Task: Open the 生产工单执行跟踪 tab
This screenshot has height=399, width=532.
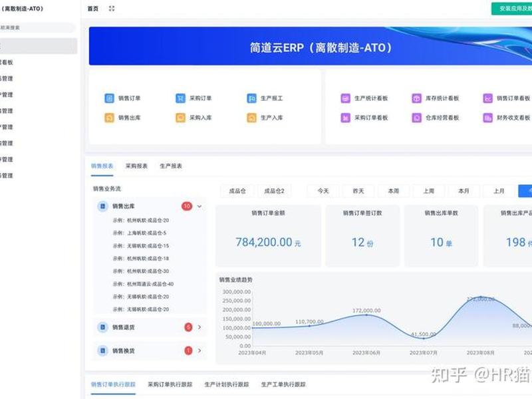Action: (x=283, y=384)
